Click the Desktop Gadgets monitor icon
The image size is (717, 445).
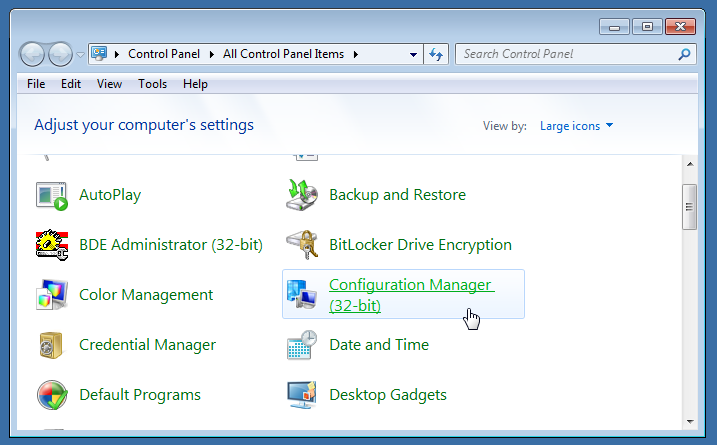(302, 395)
